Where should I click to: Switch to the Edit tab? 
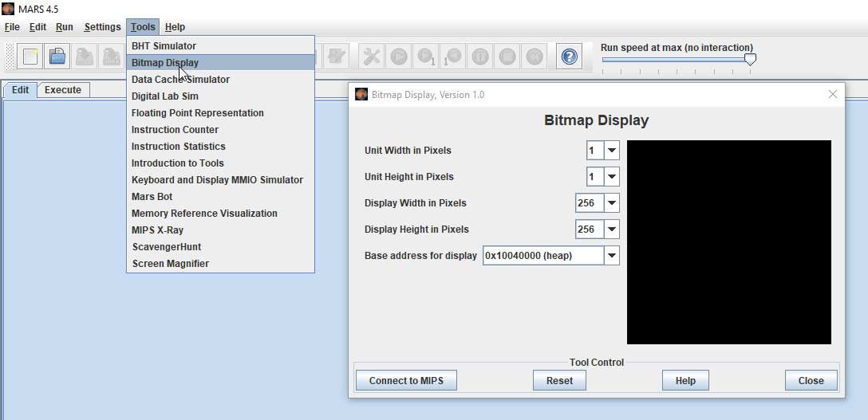21,89
